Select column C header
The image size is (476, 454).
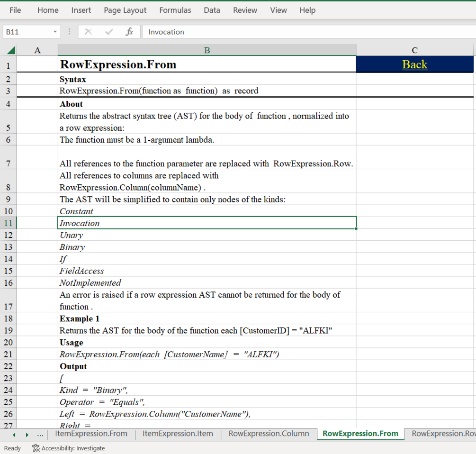pos(415,50)
